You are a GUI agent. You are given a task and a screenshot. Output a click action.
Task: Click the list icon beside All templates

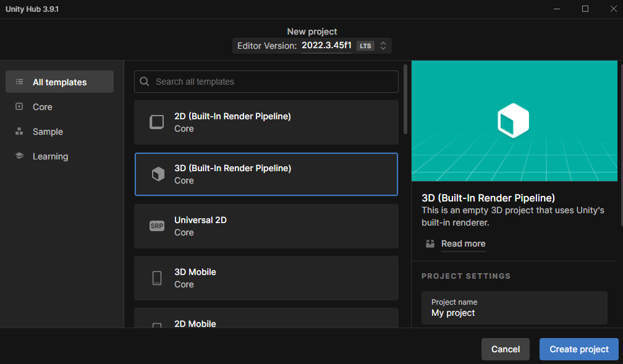(19, 82)
